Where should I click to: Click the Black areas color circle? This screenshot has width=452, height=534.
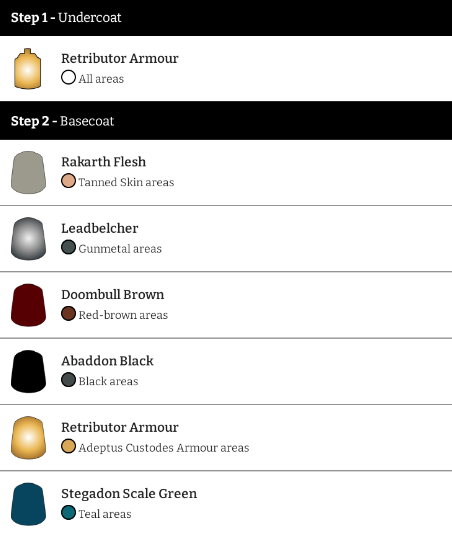(x=68, y=380)
